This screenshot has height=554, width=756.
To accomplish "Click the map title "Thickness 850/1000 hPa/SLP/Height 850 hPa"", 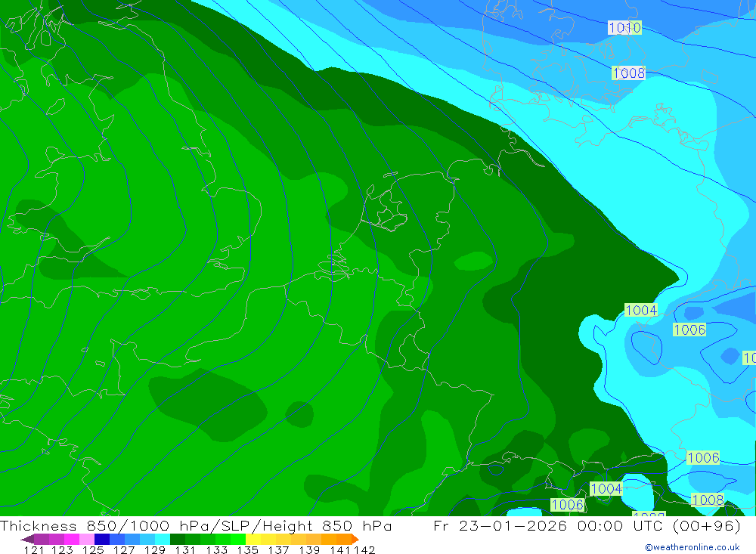I will tap(196, 525).
